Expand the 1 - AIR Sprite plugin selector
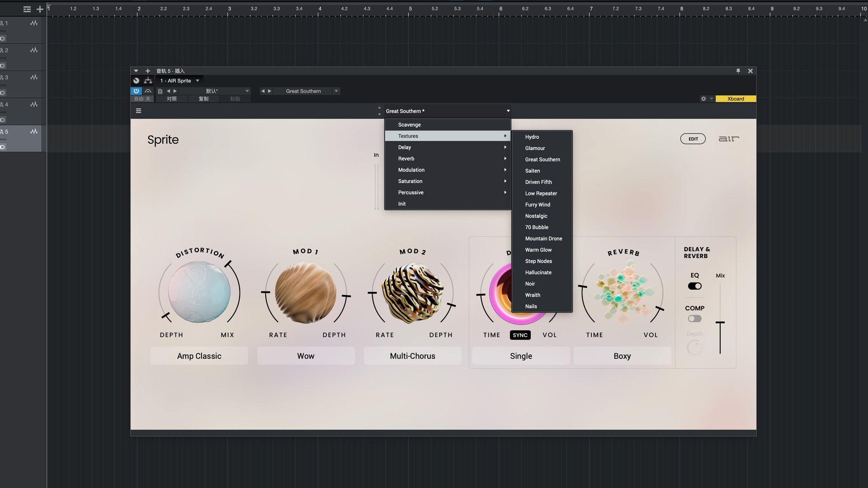868x488 pixels. point(198,80)
